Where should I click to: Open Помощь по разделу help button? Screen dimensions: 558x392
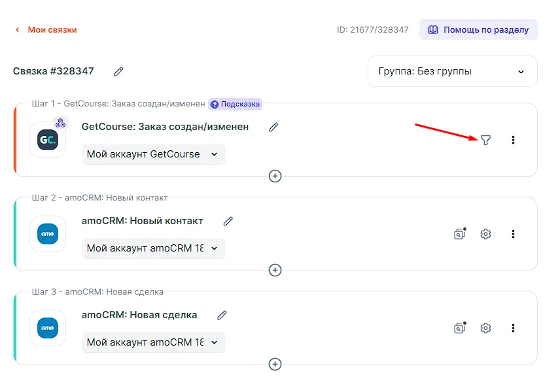point(478,29)
